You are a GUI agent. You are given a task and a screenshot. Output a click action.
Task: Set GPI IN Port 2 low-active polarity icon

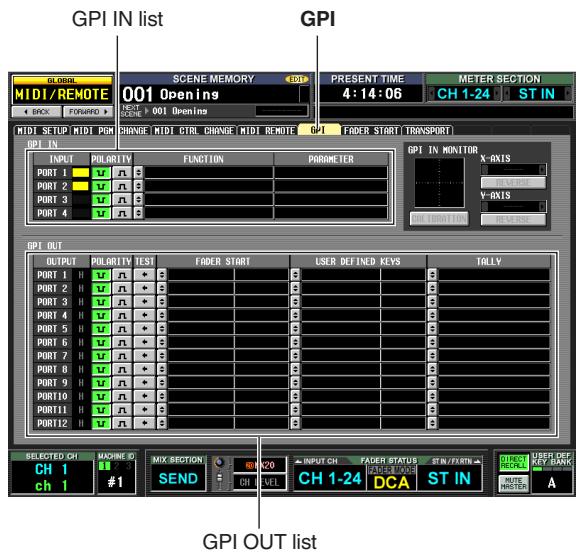click(101, 186)
